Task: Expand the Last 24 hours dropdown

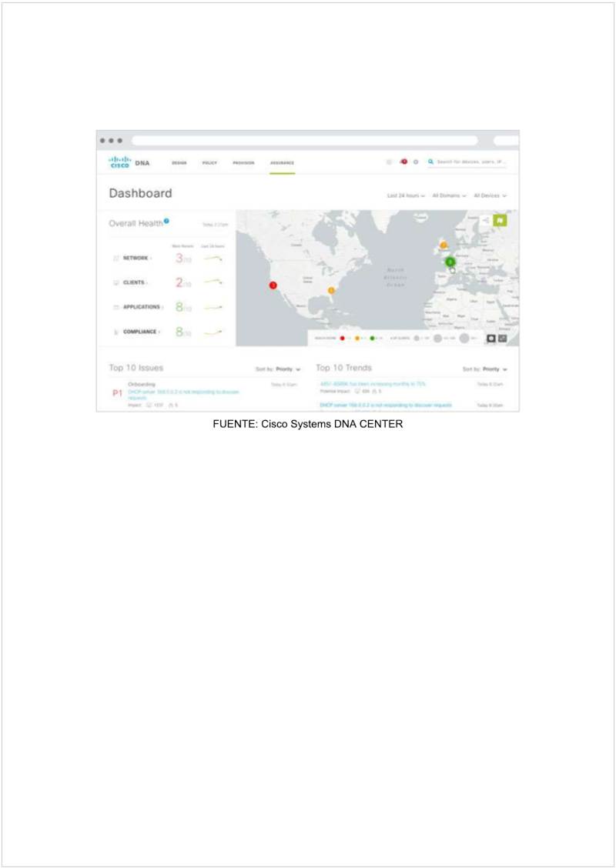Action: tap(406, 195)
